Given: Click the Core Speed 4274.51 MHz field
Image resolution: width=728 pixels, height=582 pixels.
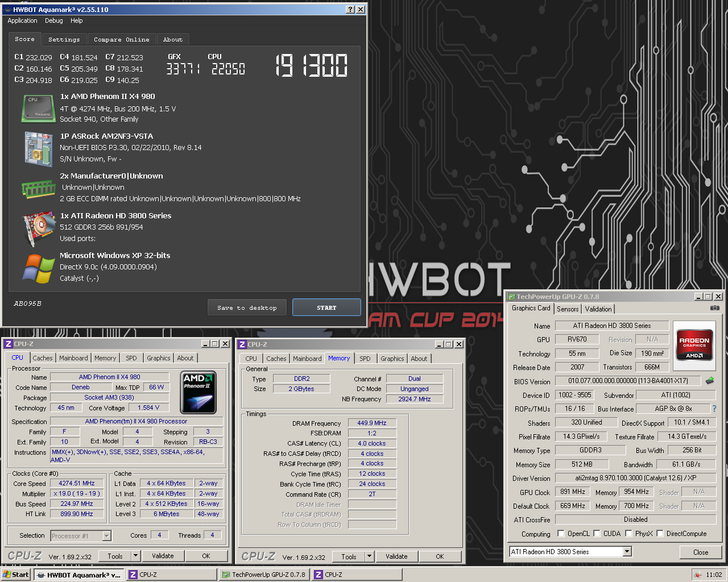Looking at the screenshot, I should [77, 484].
